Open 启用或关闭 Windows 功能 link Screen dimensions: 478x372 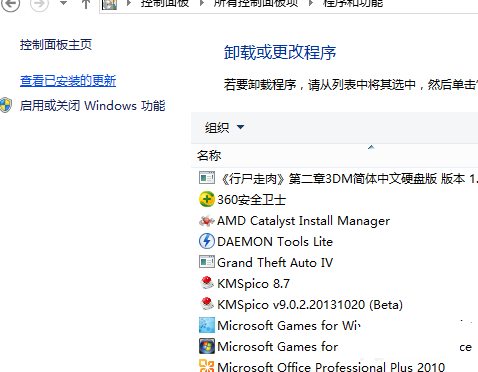coord(92,106)
